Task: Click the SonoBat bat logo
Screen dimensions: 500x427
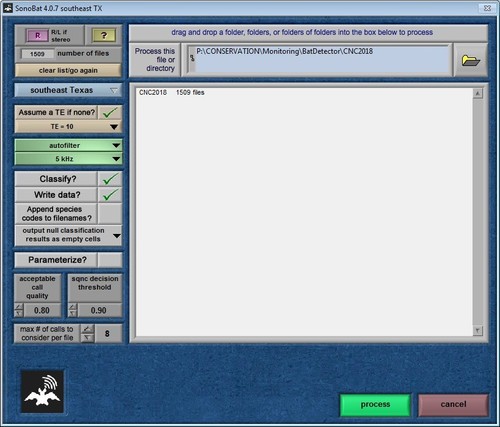Action: point(42,391)
